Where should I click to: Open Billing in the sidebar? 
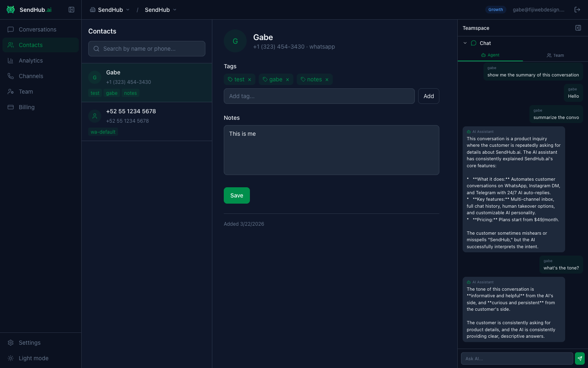(x=40, y=107)
